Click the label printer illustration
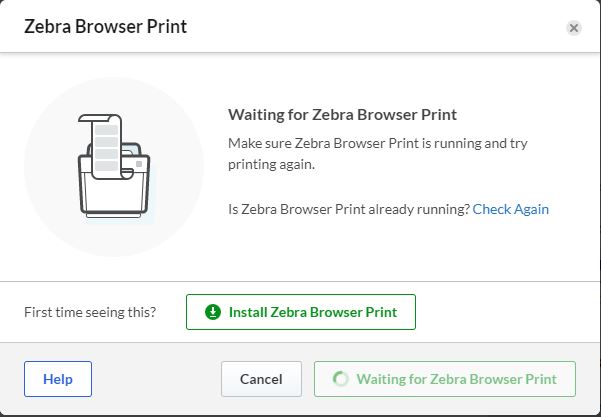This screenshot has height=417, width=601. click(x=112, y=170)
